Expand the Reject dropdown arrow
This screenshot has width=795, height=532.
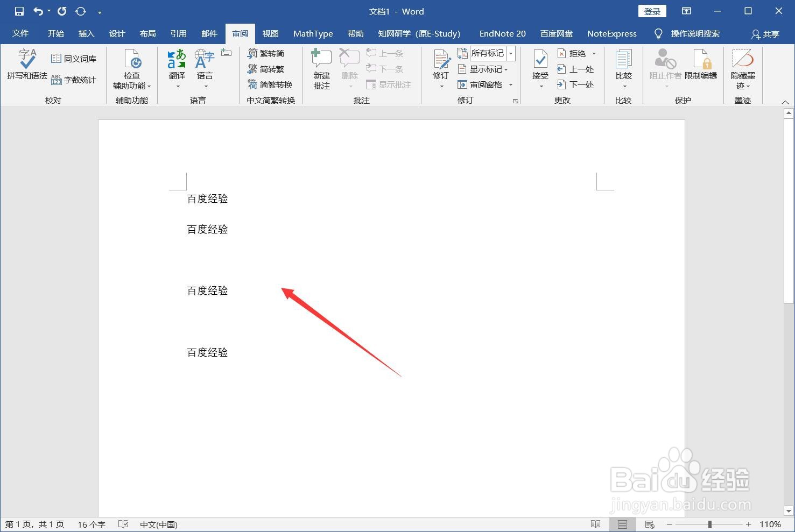click(594, 53)
